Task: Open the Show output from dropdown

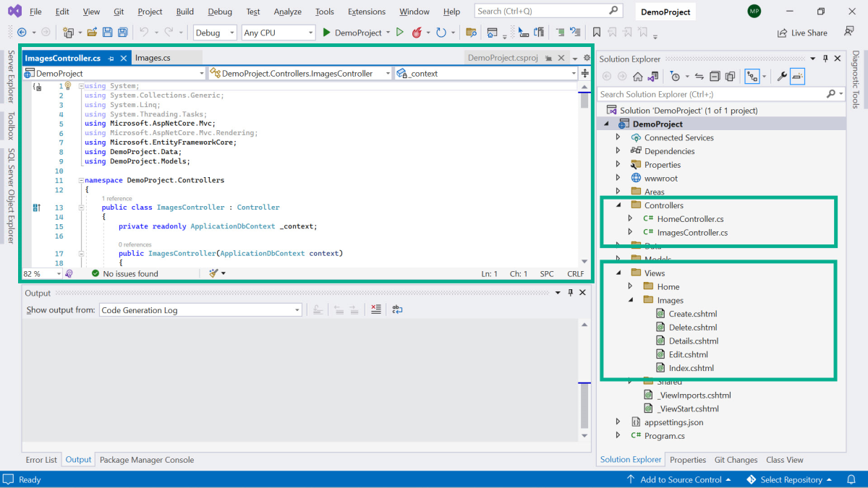Action: coord(200,309)
